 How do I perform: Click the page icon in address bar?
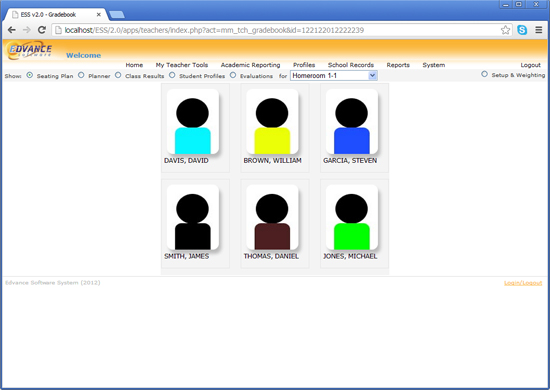[59, 30]
